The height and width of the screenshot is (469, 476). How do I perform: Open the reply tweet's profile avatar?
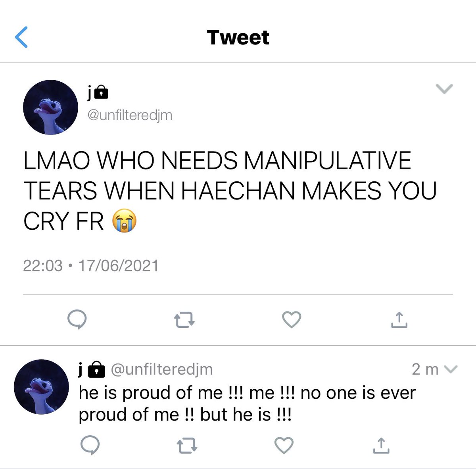pos(41,387)
